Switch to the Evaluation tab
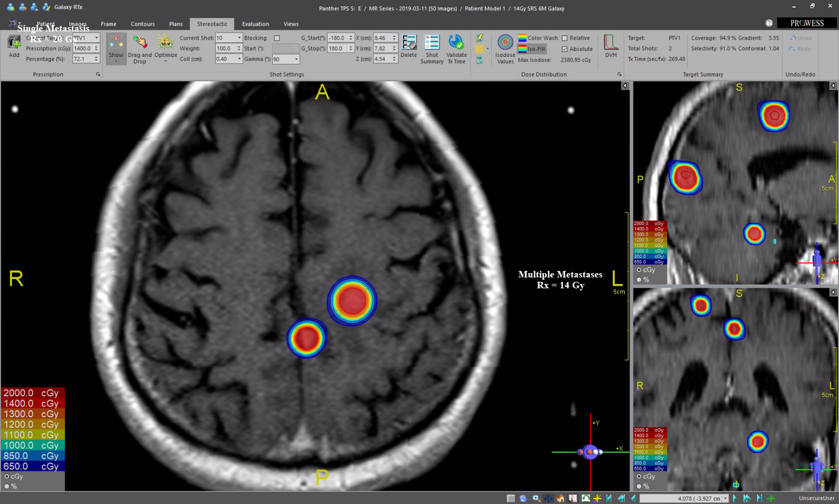This screenshot has height=504, width=839. (255, 24)
